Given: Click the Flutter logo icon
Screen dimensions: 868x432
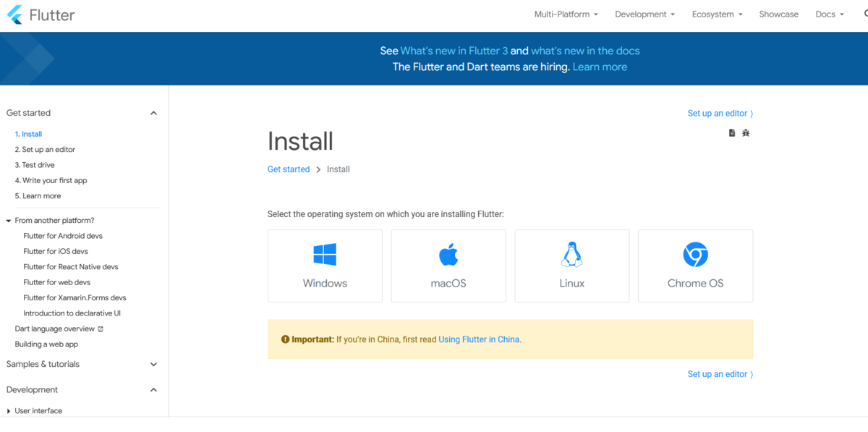Looking at the screenshot, I should 14,14.
